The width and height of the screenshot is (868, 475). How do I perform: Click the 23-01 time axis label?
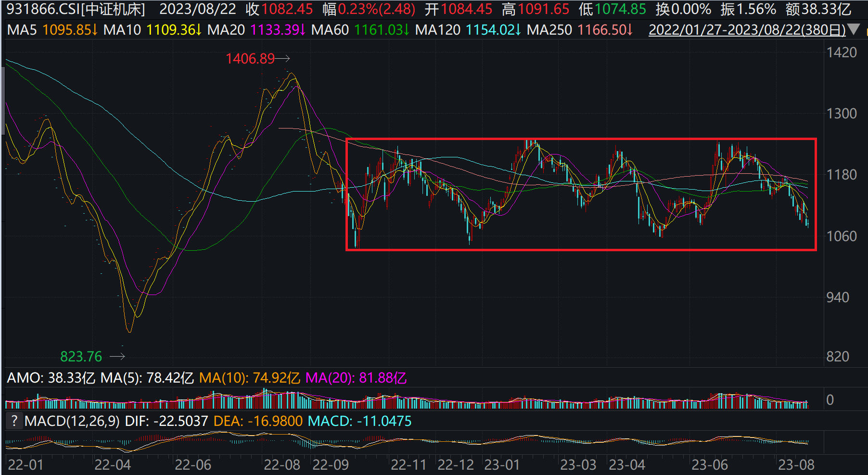(502, 465)
